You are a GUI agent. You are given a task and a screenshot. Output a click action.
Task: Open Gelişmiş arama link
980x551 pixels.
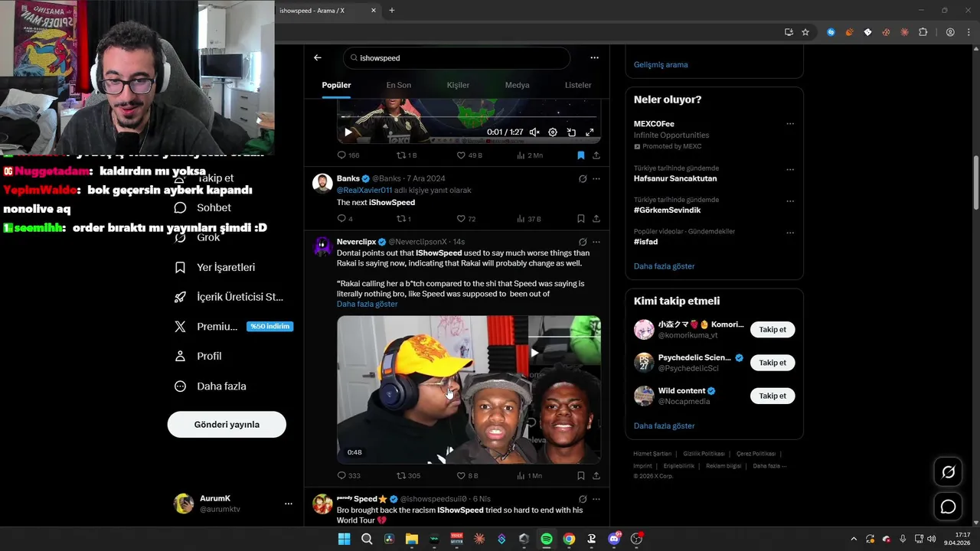[x=661, y=65]
